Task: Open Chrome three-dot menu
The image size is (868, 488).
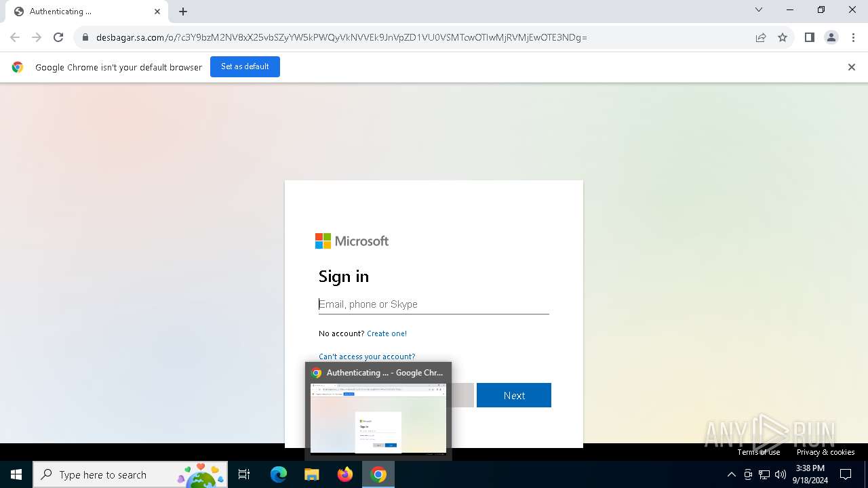Action: coord(853,37)
